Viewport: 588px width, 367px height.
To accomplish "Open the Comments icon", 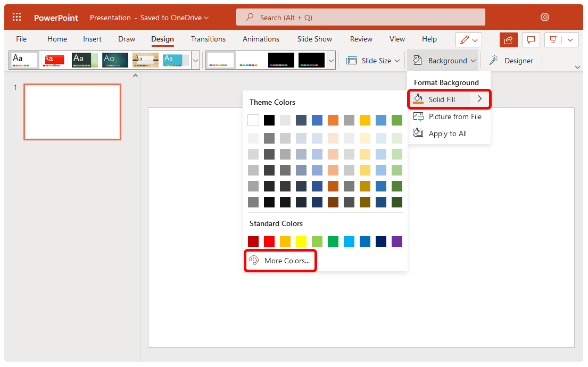I will [x=531, y=40].
